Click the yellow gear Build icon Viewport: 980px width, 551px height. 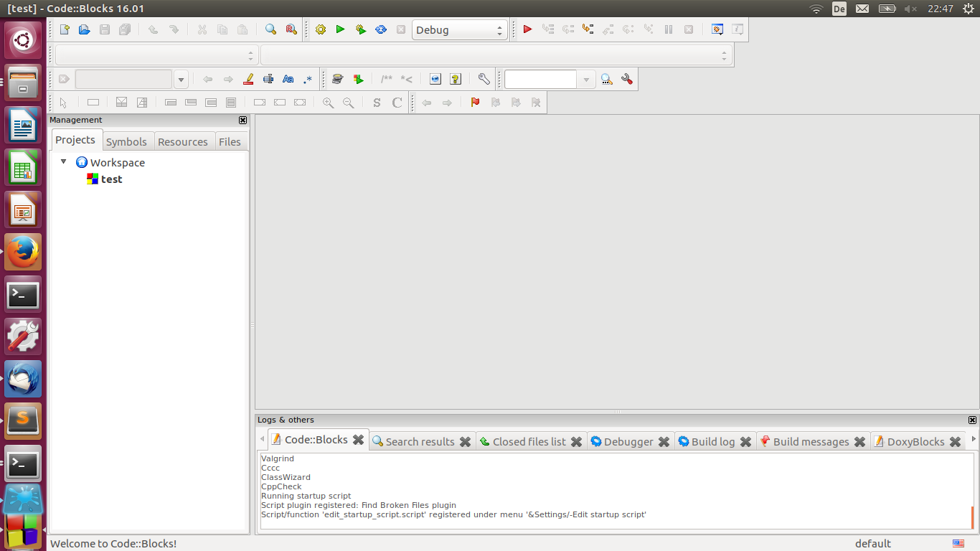point(320,29)
